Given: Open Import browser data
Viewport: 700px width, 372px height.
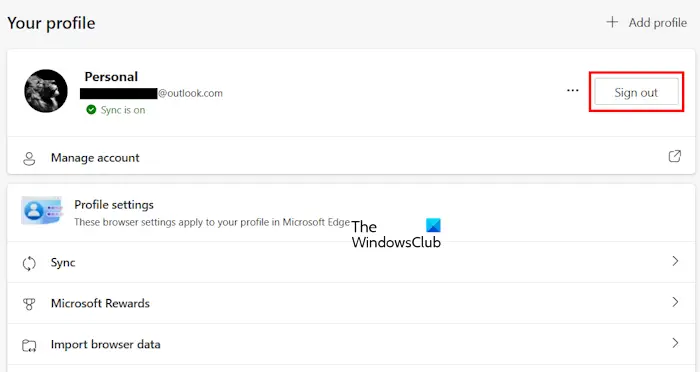Looking at the screenshot, I should point(351,344).
